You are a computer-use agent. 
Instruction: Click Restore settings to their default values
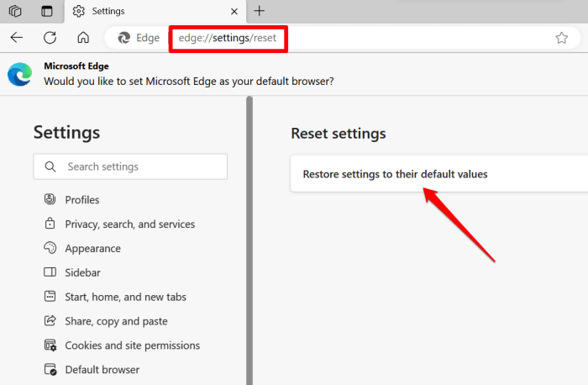pos(395,175)
